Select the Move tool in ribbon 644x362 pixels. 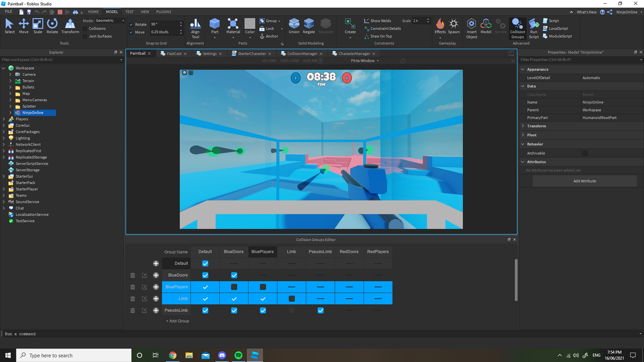(x=23, y=26)
